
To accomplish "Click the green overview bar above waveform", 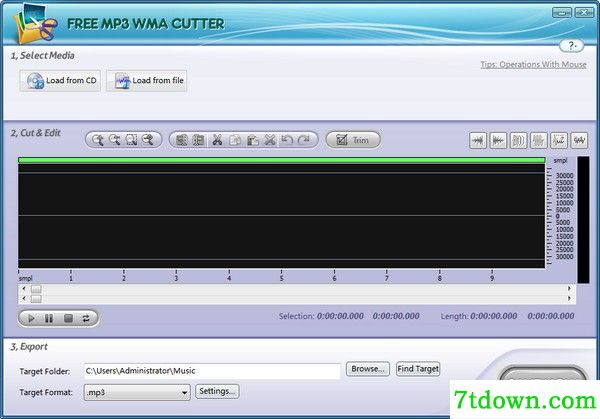I will point(282,160).
